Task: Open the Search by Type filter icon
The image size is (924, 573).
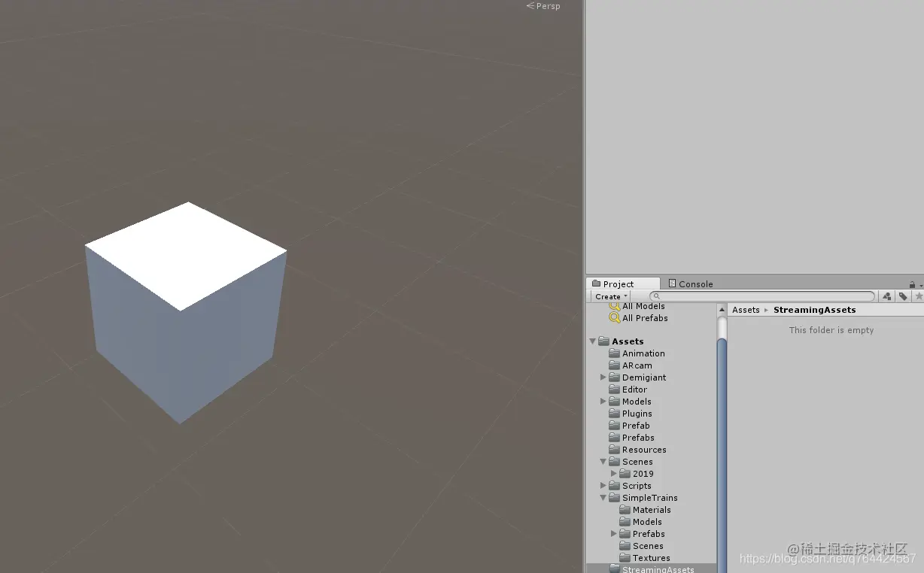Action: tap(887, 296)
